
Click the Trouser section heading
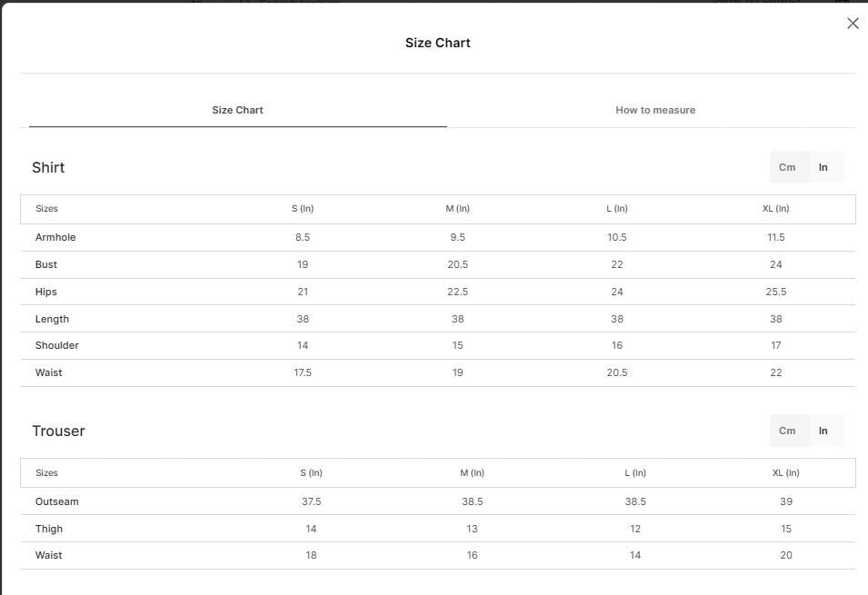click(58, 431)
